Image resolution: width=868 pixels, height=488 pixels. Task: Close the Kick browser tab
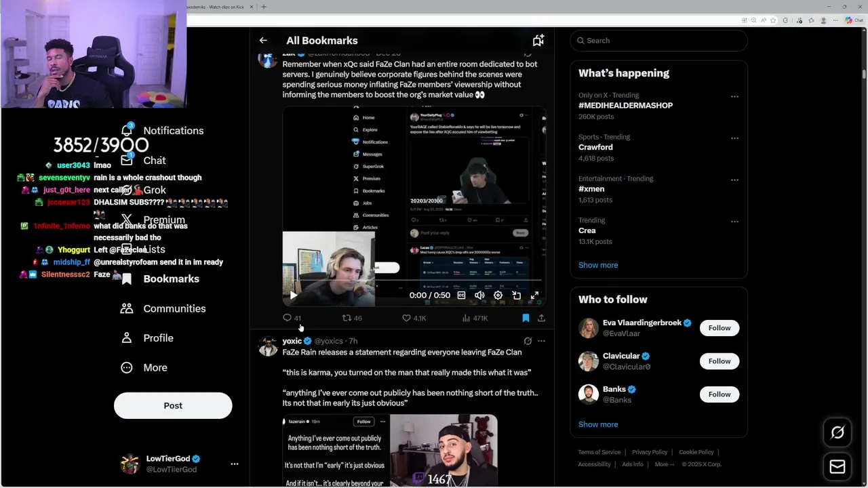pos(252,7)
